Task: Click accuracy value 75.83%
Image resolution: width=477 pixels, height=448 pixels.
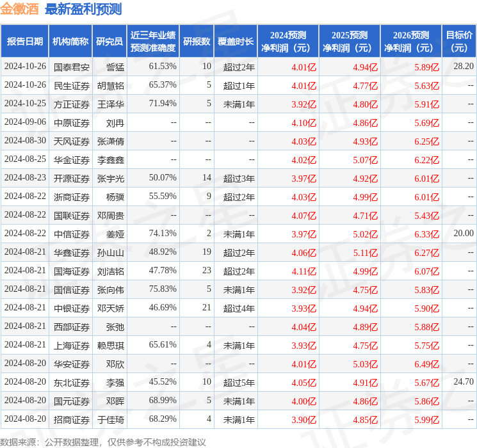Action: (163, 289)
